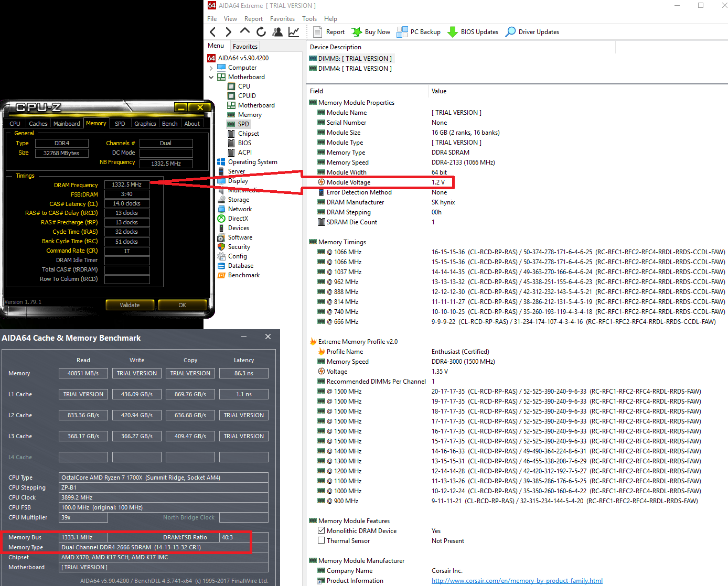Open Network category in tree

(x=234, y=209)
